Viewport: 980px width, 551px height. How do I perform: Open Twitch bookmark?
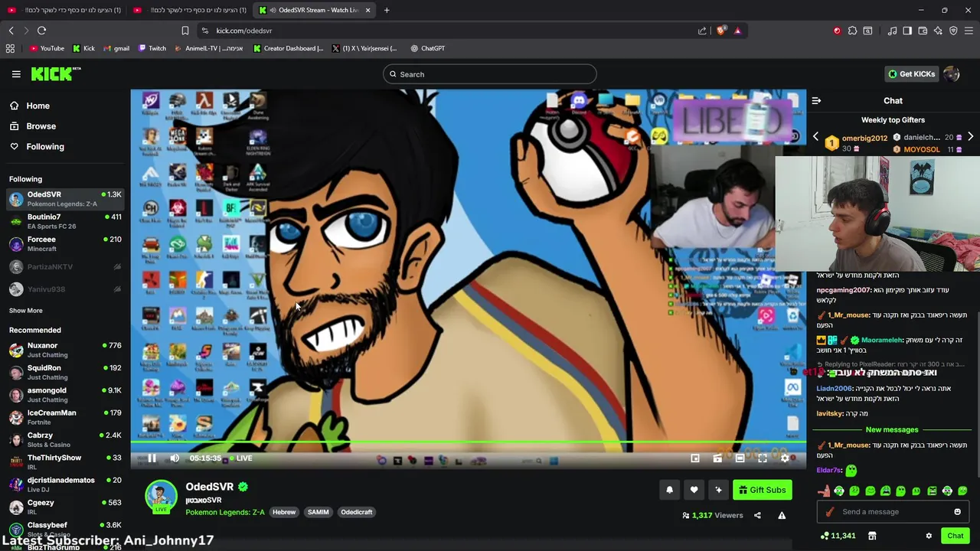(152, 48)
